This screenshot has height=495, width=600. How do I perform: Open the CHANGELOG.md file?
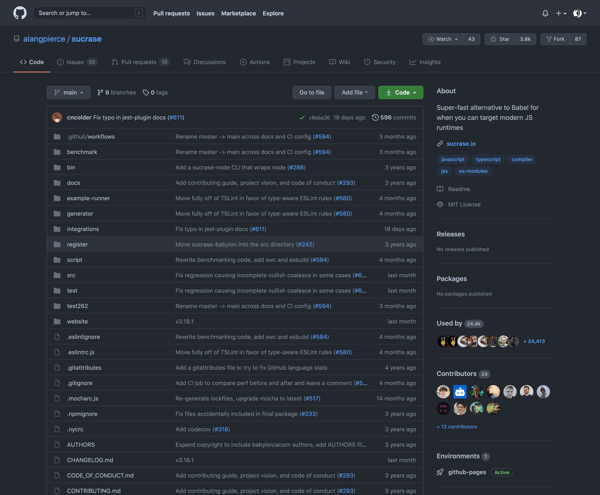click(90, 460)
